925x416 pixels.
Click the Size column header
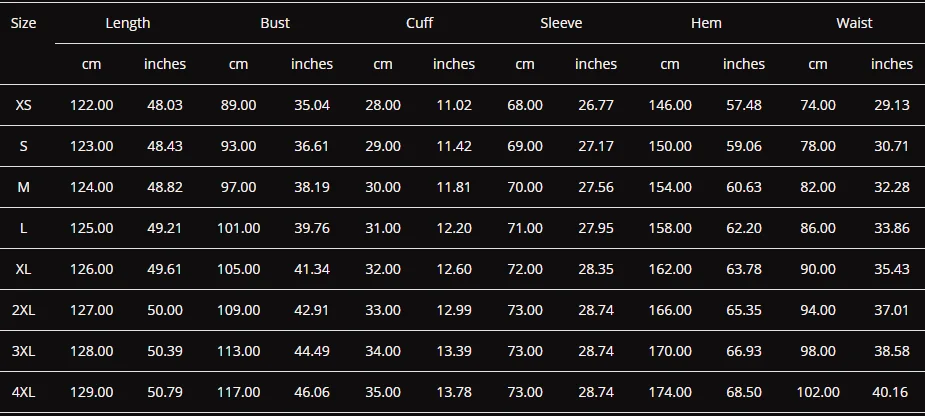tap(24, 23)
